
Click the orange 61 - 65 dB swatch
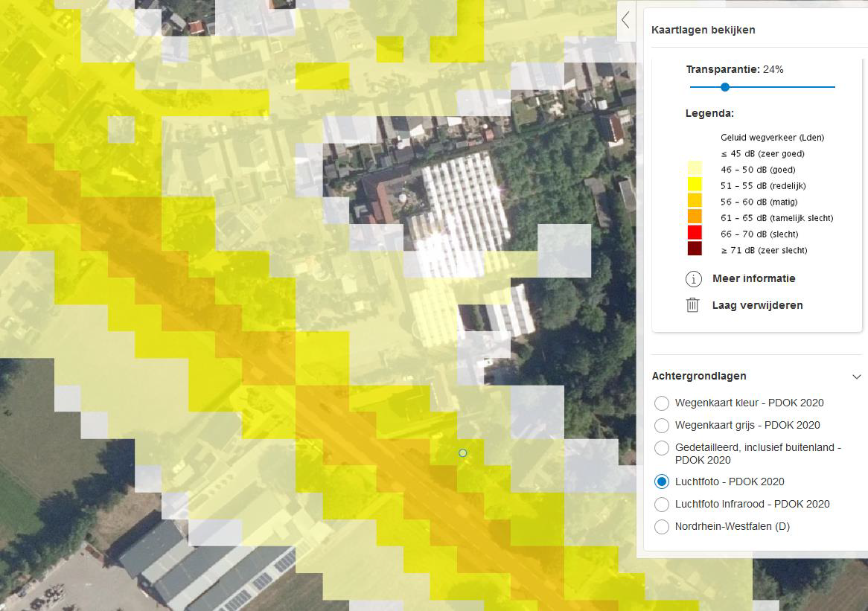point(694,217)
